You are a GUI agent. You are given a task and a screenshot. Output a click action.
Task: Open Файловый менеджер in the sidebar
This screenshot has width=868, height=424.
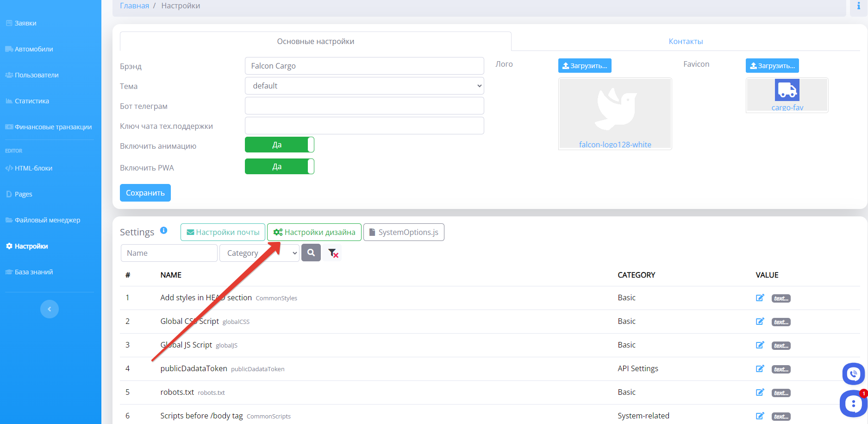point(47,220)
